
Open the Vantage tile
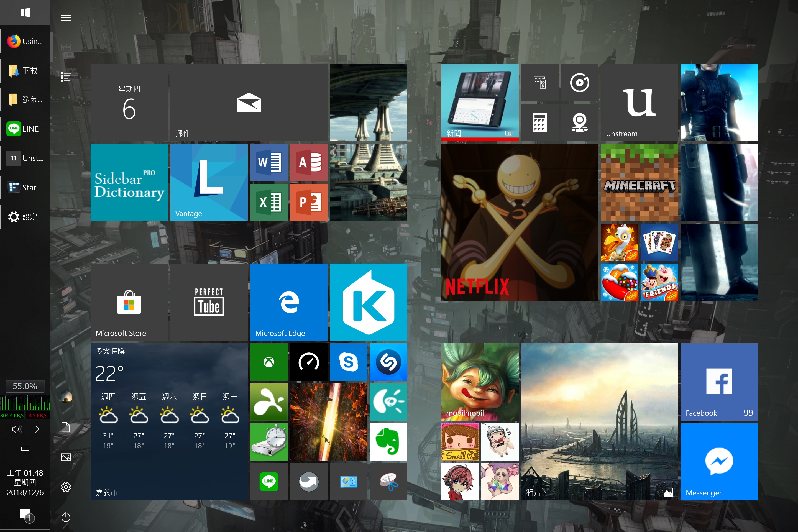pyautogui.click(x=209, y=183)
